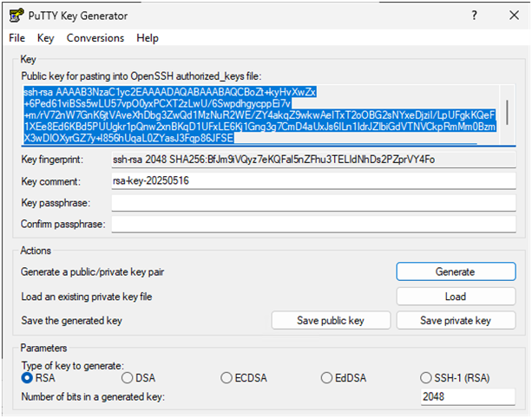Click 'Public key for pasting into OpenSSH' label

coord(141,76)
